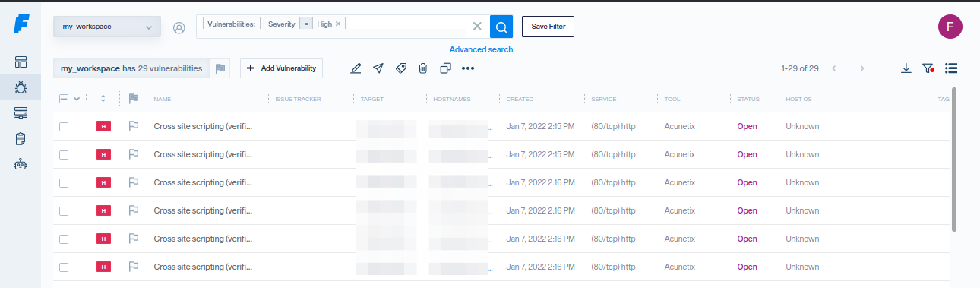Open the Advanced search link
The image size is (980, 288).
[x=481, y=49]
